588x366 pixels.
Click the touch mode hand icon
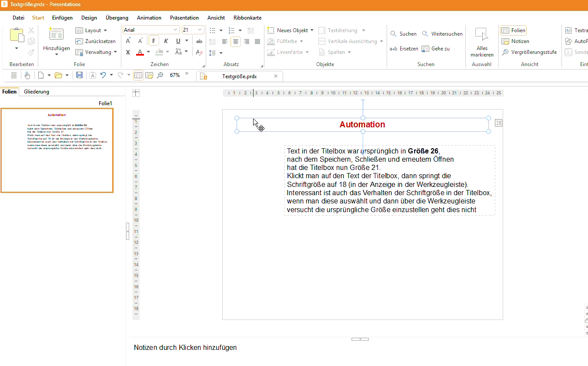click(x=27, y=75)
